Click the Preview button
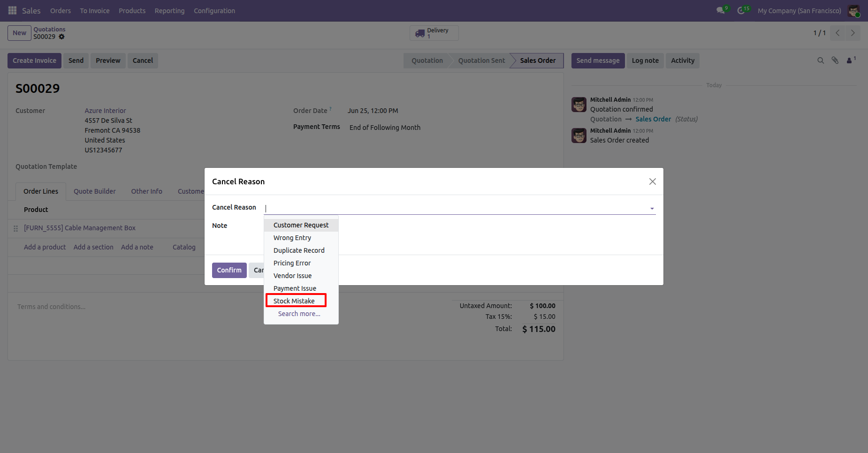Viewport: 868px width, 453px height. 108,60
